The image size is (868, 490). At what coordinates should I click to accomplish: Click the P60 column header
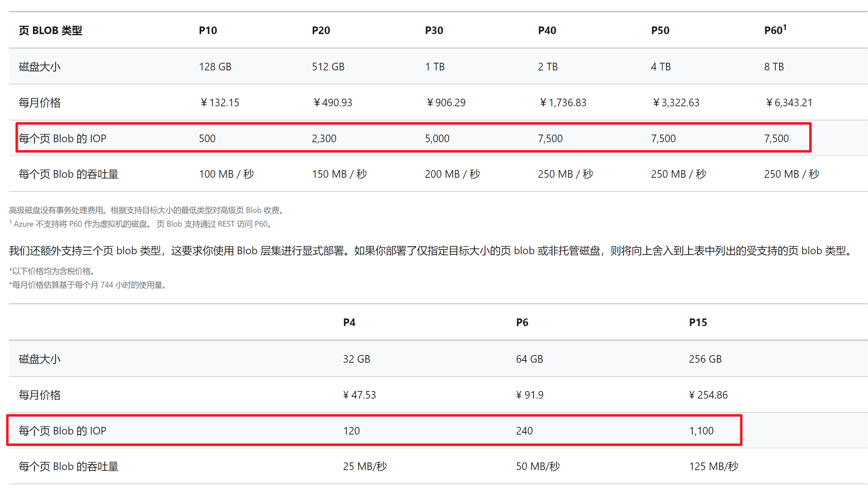774,30
